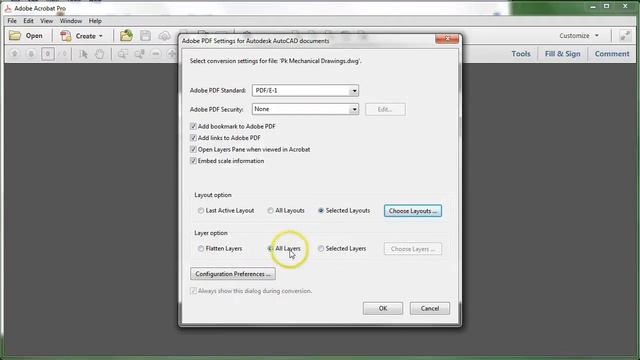Open the File menu
Image resolution: width=640 pixels, height=360 pixels.
pyautogui.click(x=12, y=21)
